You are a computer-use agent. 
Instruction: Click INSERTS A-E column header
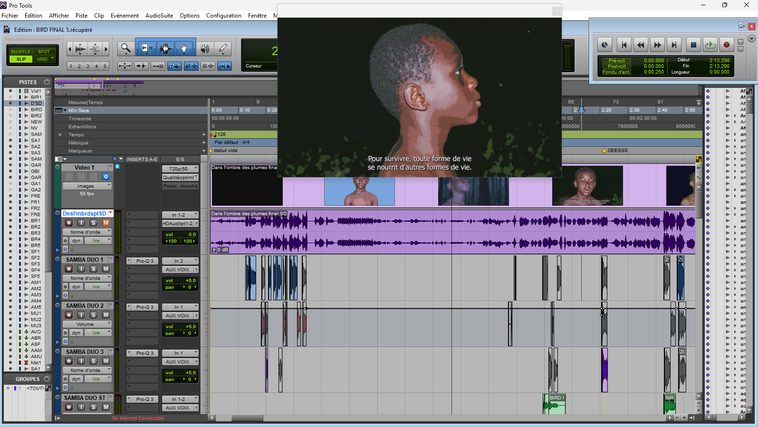tap(142, 159)
